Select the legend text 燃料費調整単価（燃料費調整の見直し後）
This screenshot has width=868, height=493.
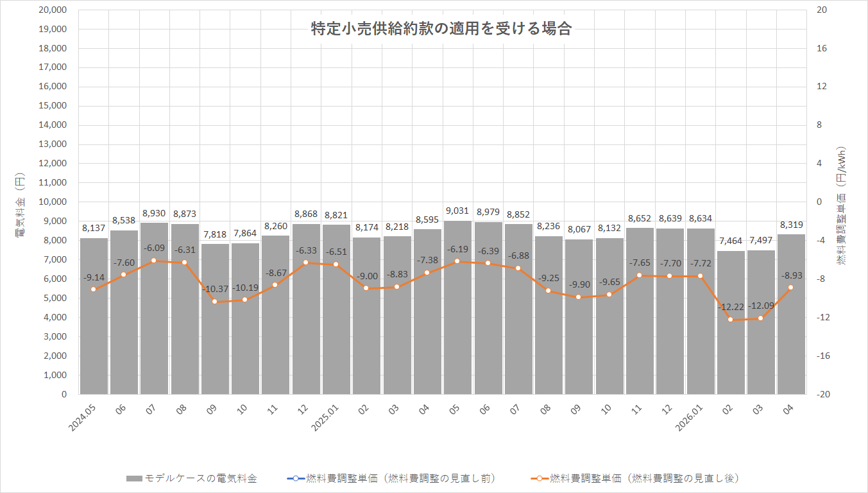644,479
